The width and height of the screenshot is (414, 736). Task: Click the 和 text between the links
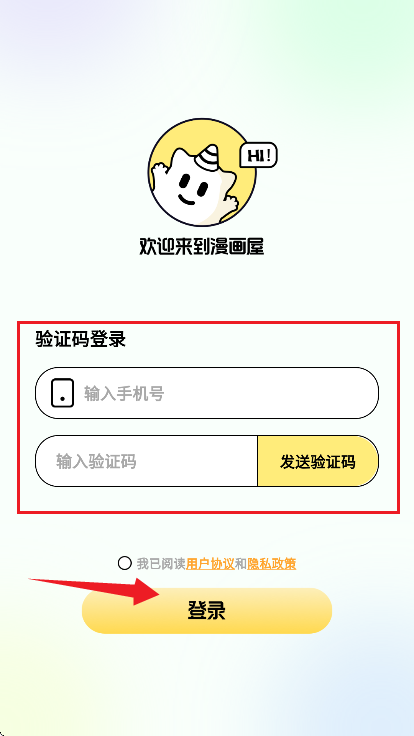tap(241, 563)
